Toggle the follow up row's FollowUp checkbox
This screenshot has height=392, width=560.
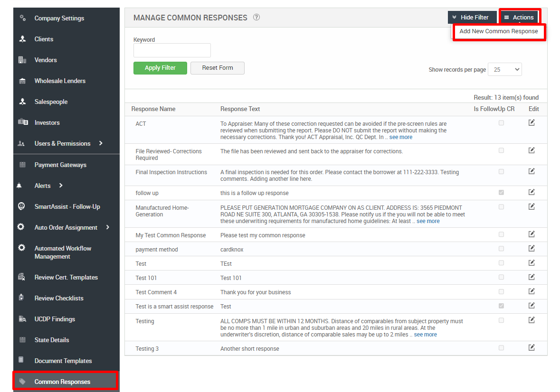point(501,193)
